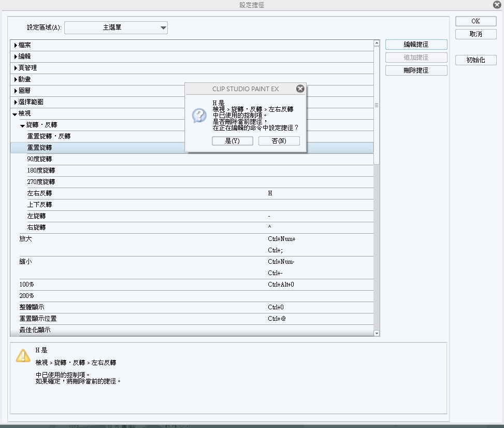The height and width of the screenshot is (428, 504).
Task: Click the OK button
Action: click(476, 21)
